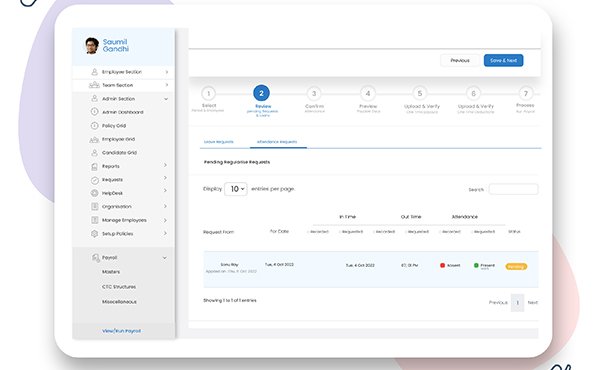The width and height of the screenshot is (600, 370).
Task: Open Candidate Grid via its person icon
Action: (x=95, y=153)
